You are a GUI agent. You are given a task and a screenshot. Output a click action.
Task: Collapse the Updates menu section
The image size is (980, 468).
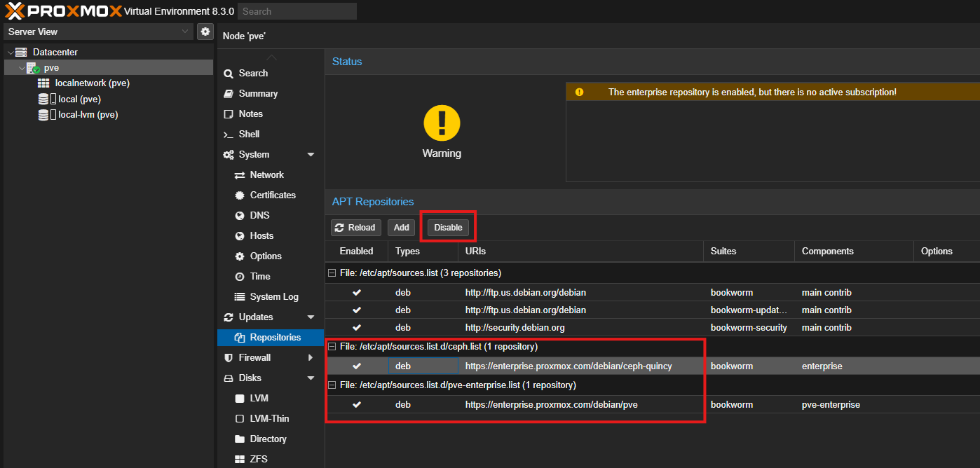(311, 317)
